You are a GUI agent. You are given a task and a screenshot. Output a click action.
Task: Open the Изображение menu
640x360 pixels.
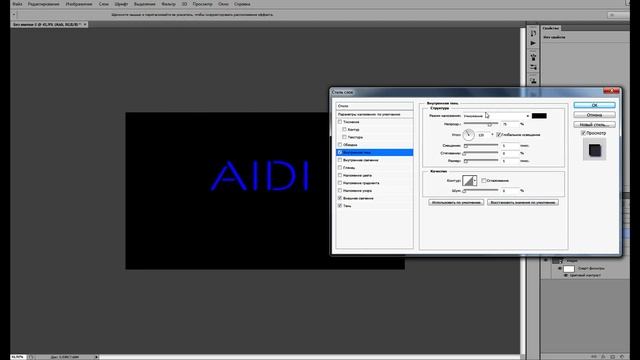tap(79, 4)
